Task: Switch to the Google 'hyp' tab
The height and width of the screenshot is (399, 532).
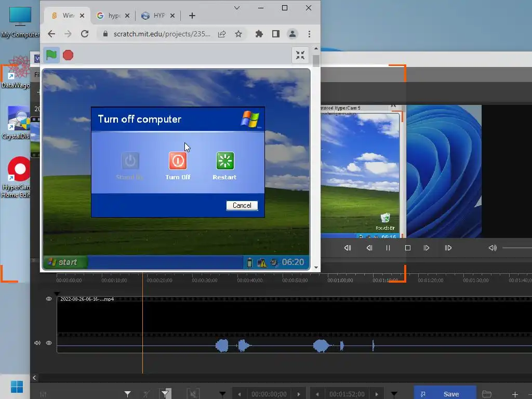Action: (109, 16)
